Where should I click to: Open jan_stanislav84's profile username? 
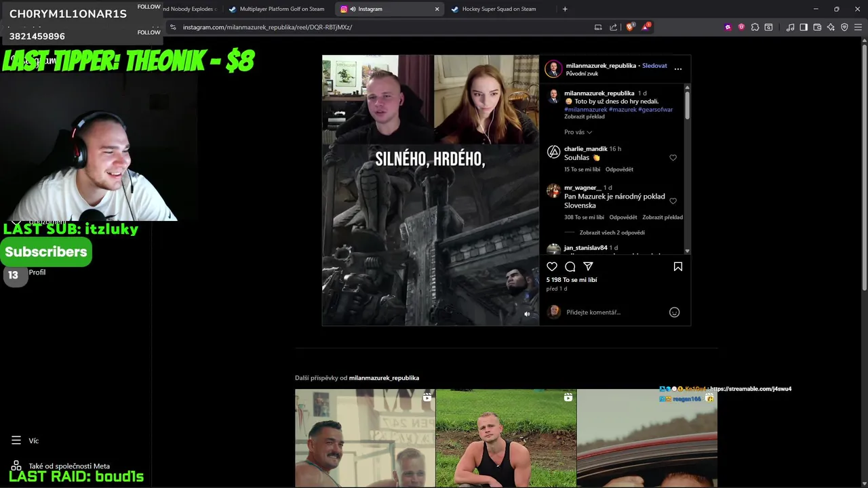point(586,248)
